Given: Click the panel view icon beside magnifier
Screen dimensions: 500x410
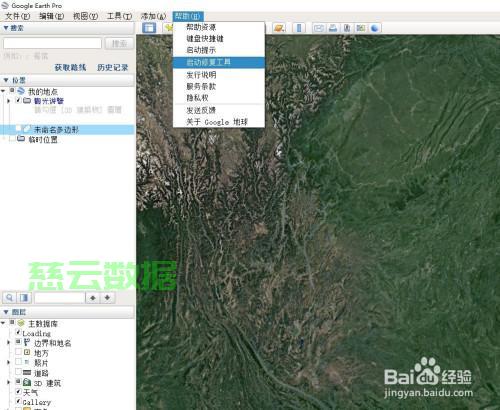Looking at the screenshot, I should pyautogui.click(x=24, y=298).
